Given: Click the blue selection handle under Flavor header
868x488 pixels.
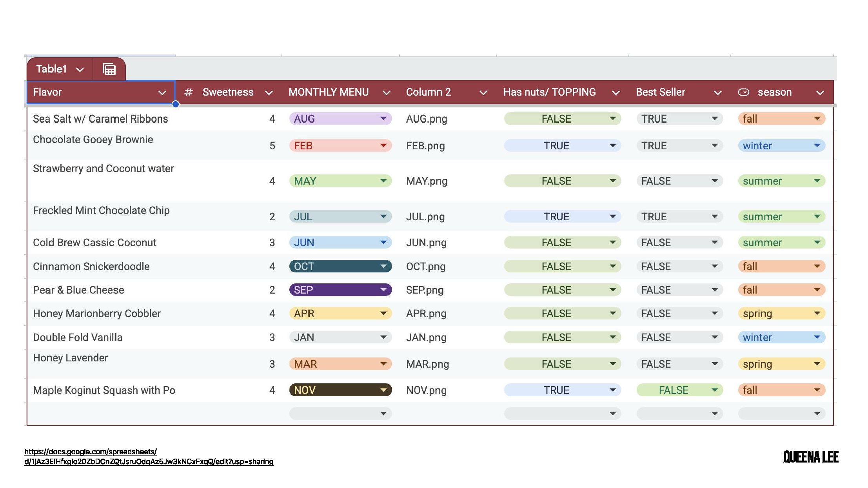Looking at the screenshot, I should (x=176, y=104).
